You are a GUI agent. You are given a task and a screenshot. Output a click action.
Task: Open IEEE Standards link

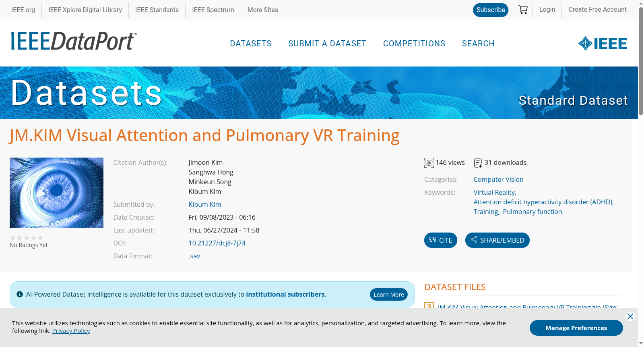point(157,10)
